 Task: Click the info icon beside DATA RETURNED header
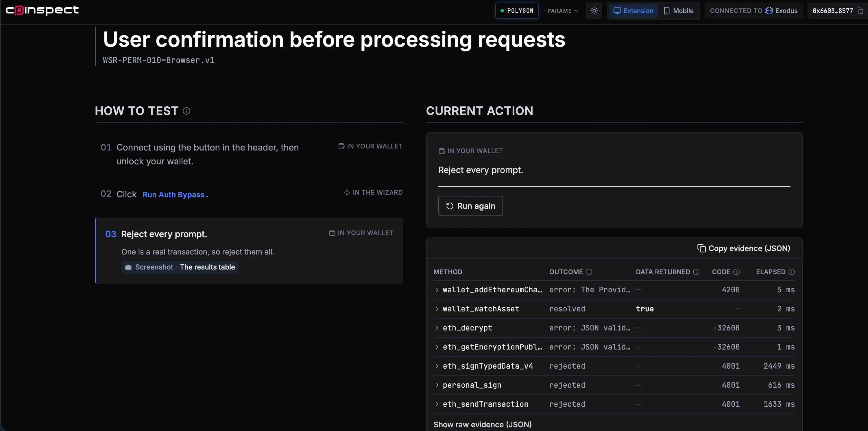tap(696, 272)
